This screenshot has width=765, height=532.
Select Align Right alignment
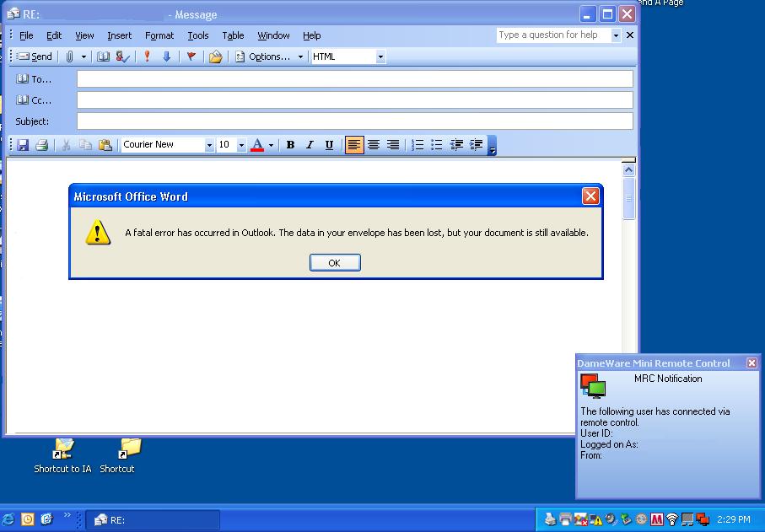393,145
